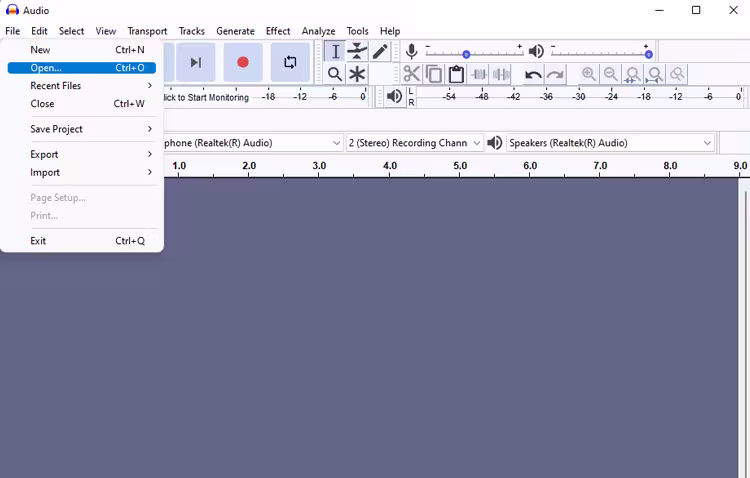
Task: Open the Analyze menu
Action: point(319,31)
